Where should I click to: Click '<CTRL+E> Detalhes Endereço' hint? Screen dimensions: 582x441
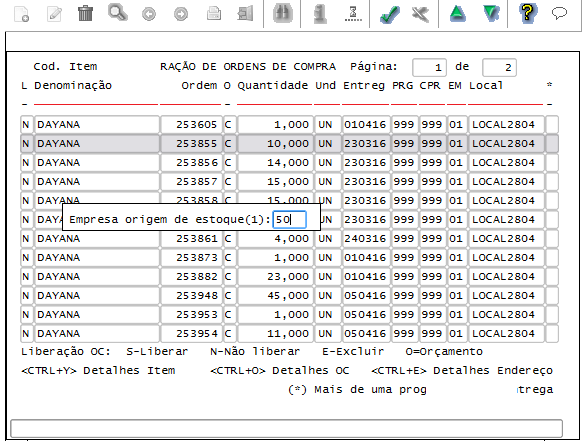pos(462,370)
